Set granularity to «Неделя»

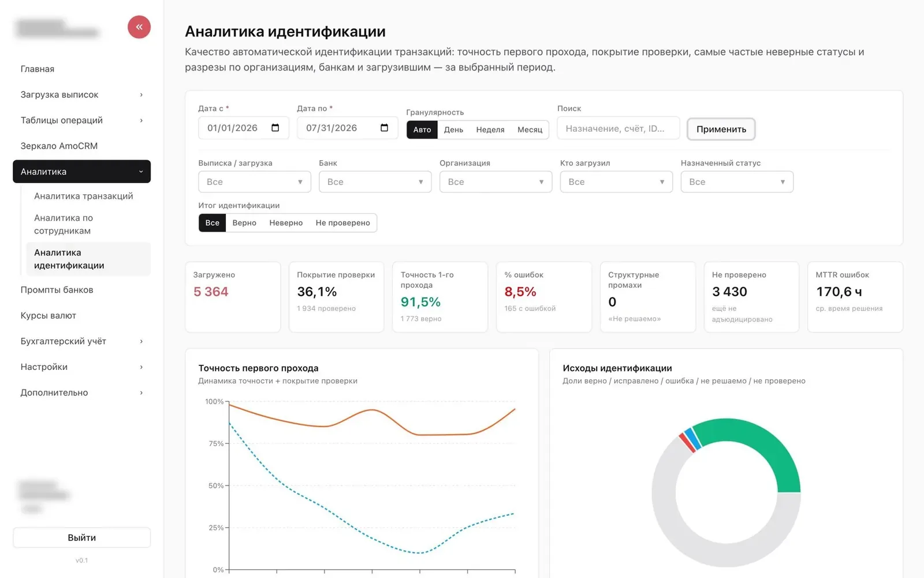coord(490,129)
